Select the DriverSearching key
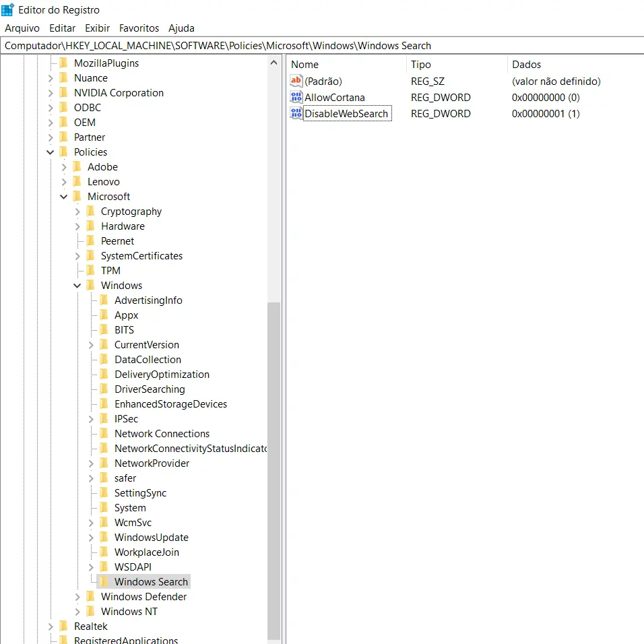 click(150, 389)
